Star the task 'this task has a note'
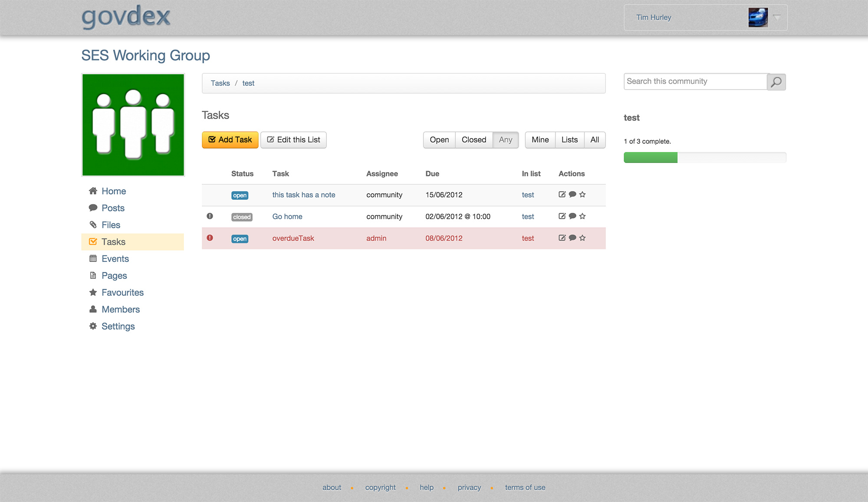This screenshot has width=868, height=502. (x=582, y=195)
